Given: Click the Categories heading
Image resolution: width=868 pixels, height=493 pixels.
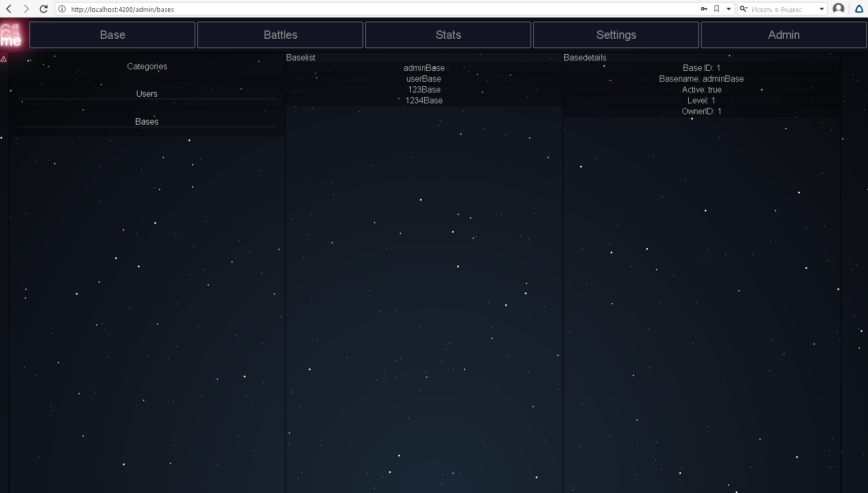Looking at the screenshot, I should [x=147, y=66].
